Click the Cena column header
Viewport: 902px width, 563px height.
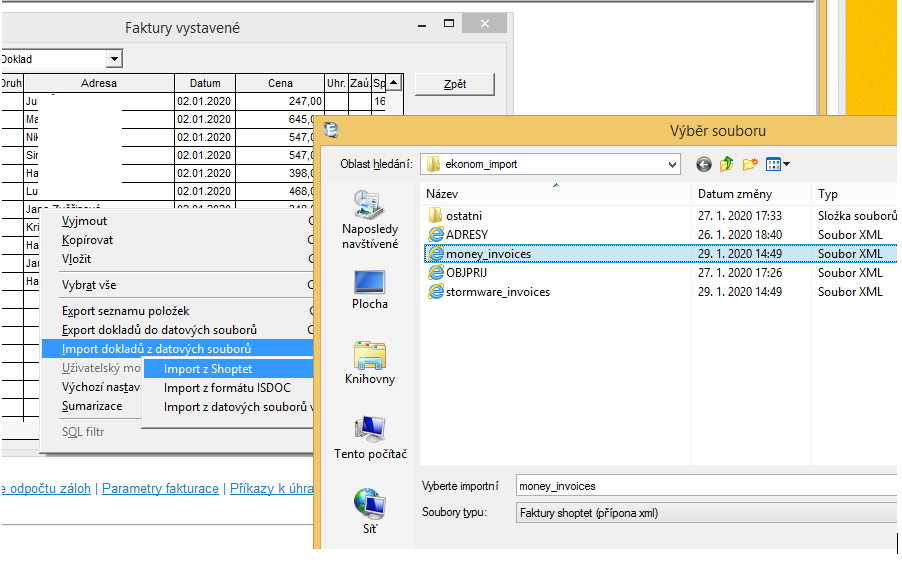coord(280,83)
